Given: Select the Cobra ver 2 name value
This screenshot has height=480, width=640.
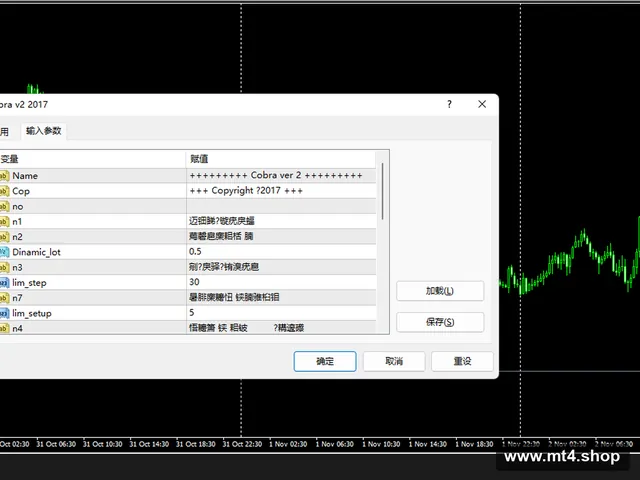Looking at the screenshot, I should [x=276, y=175].
